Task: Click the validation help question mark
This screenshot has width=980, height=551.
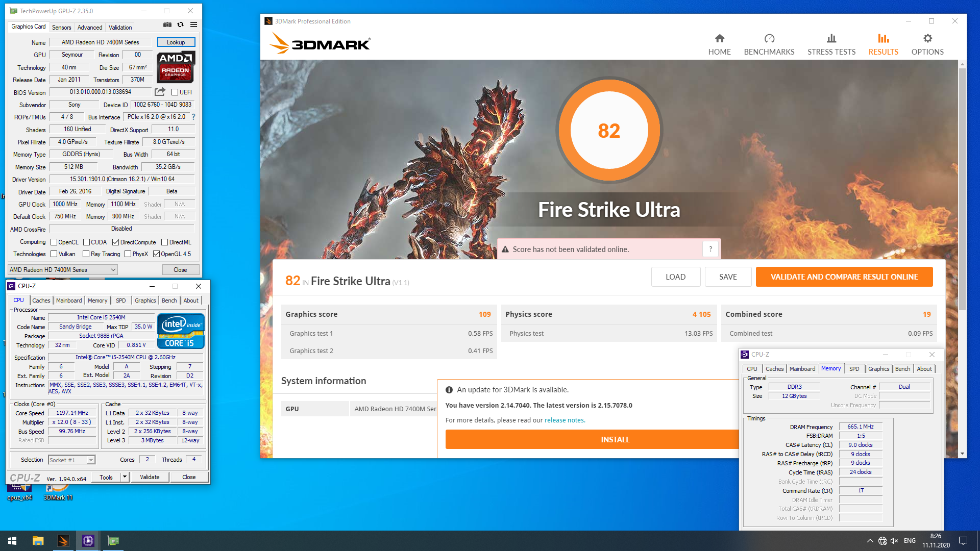Action: (x=710, y=249)
